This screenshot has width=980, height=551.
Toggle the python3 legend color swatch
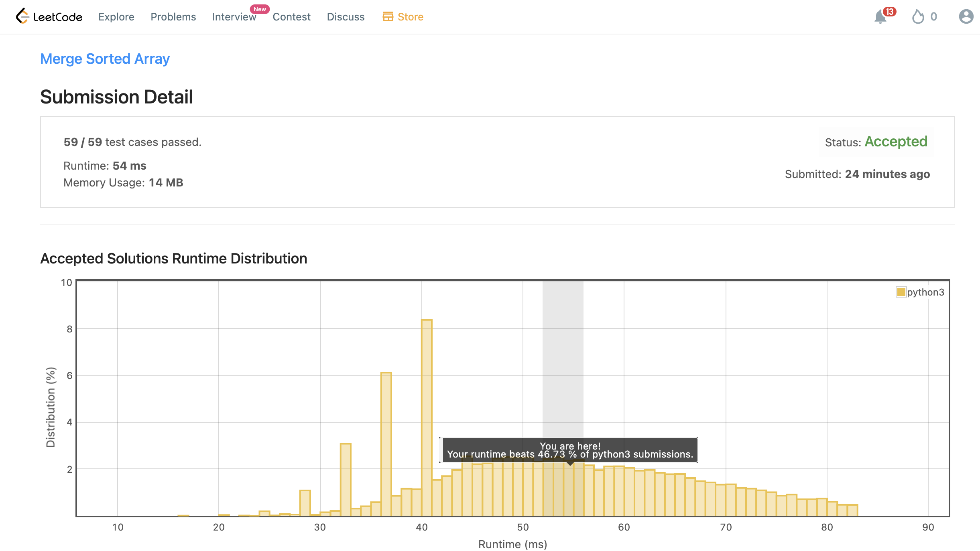[x=901, y=292]
